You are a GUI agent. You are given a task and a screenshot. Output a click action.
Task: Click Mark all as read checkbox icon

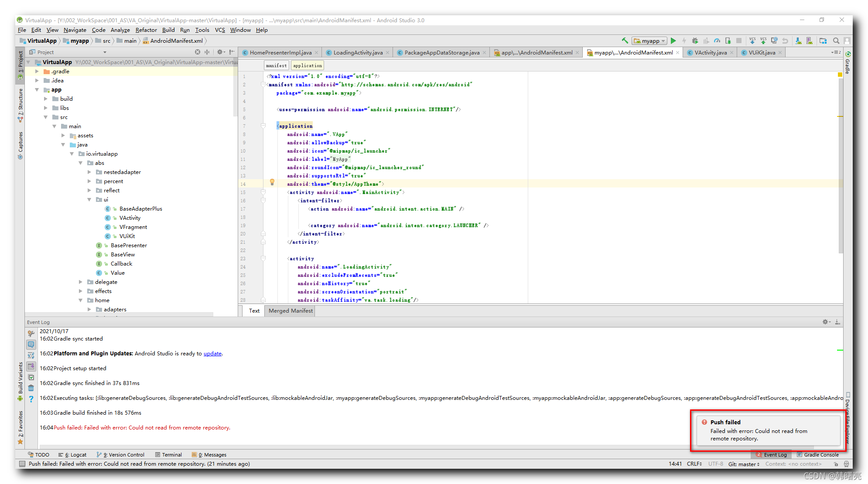pyautogui.click(x=31, y=377)
